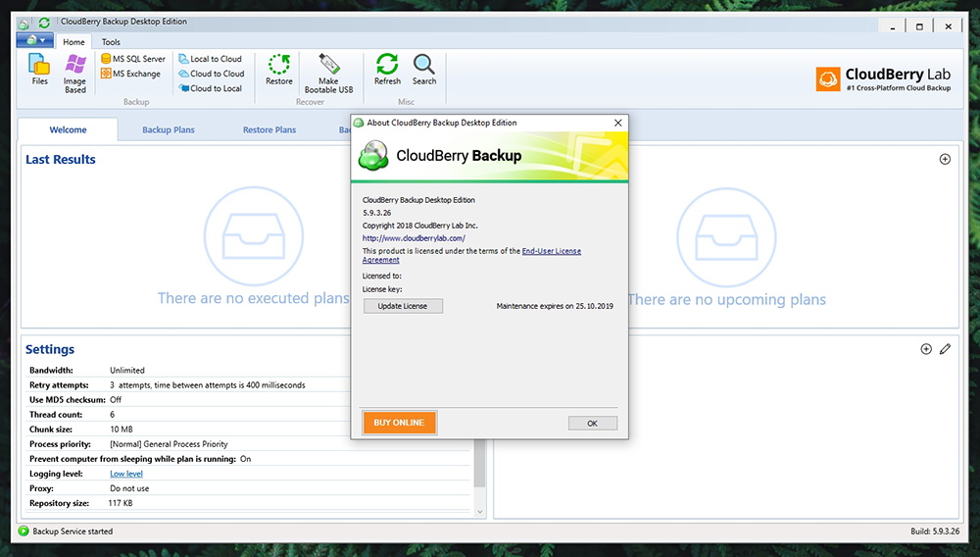The height and width of the screenshot is (557, 980).
Task: Open Image Based backup tool
Action: (x=75, y=74)
